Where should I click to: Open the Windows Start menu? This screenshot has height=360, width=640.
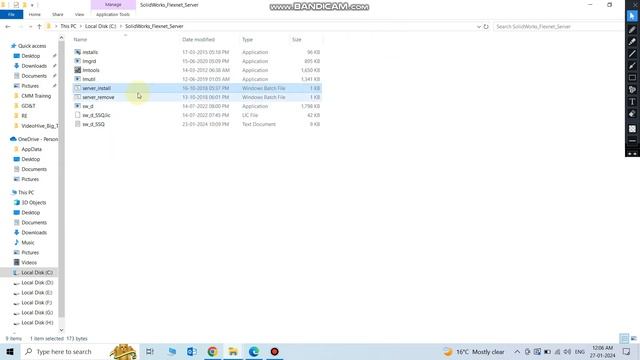tap(10, 351)
